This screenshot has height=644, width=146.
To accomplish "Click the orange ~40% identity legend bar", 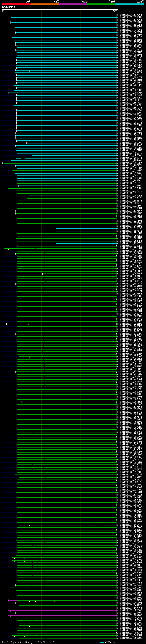I will [45, 4].
